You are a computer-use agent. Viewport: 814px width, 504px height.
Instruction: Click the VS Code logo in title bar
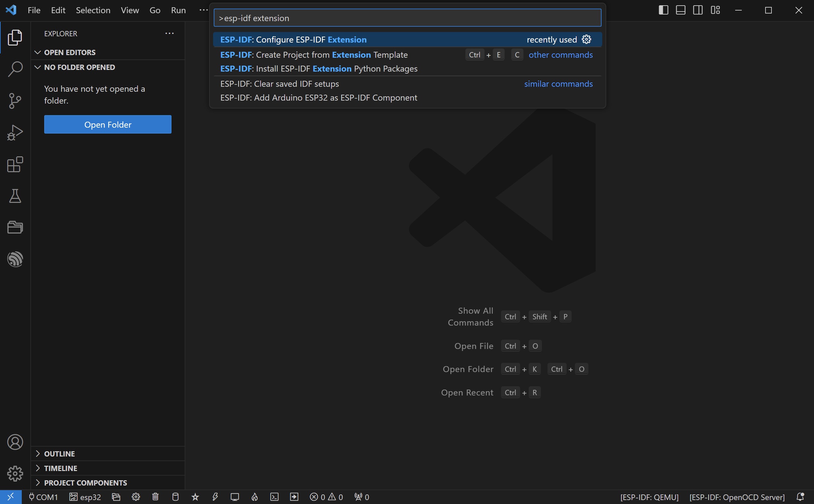point(11,10)
